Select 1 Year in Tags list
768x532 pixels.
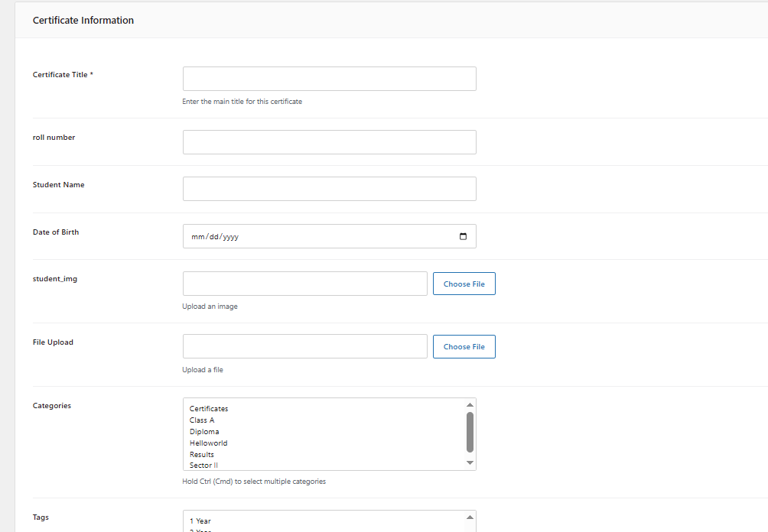200,521
